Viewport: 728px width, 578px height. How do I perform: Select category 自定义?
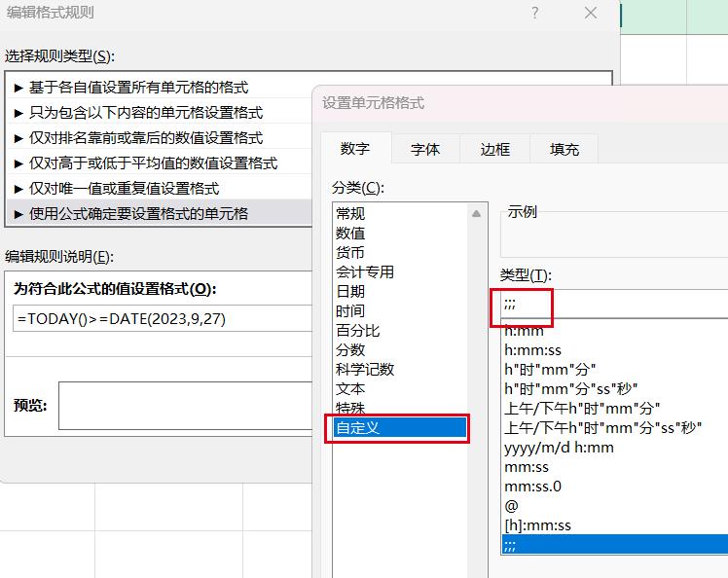pyautogui.click(x=400, y=427)
